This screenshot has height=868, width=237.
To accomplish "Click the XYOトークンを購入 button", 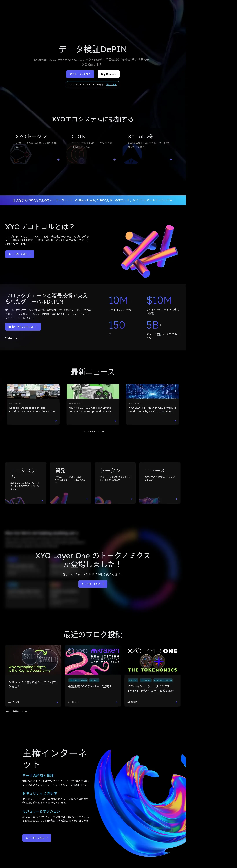I will [x=80, y=74].
